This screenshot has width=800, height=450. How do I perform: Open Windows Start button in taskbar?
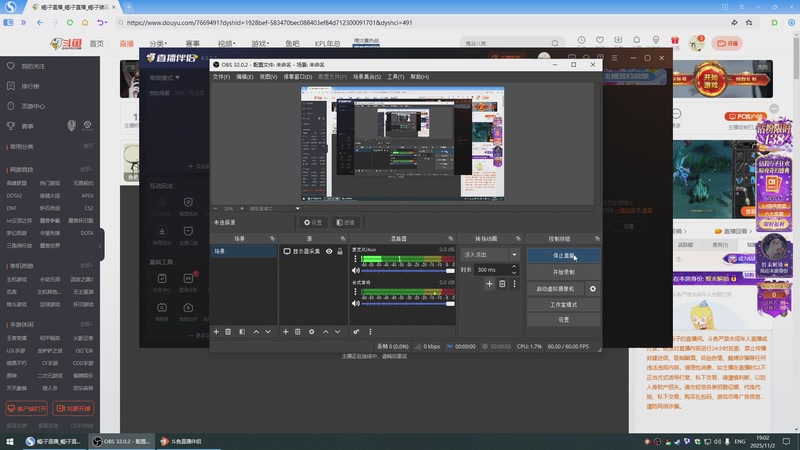click(10, 441)
